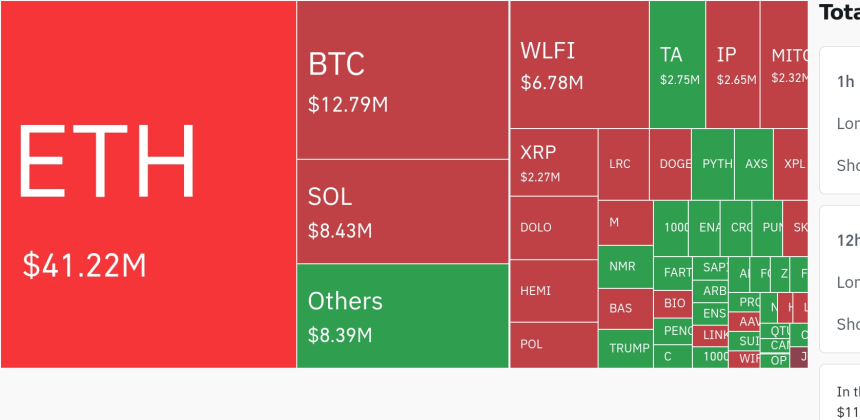Viewport: 860px width, 420px height.
Task: Open the IP $2.65M tile
Action: (732, 65)
